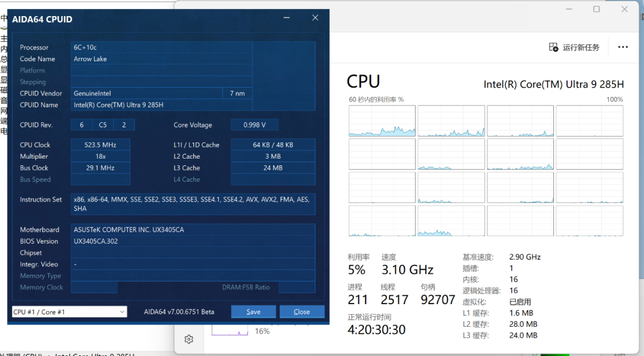Click the small 16% usage mini graph
Image resolution: width=644 pixels, height=356 pixels.
[x=230, y=330]
